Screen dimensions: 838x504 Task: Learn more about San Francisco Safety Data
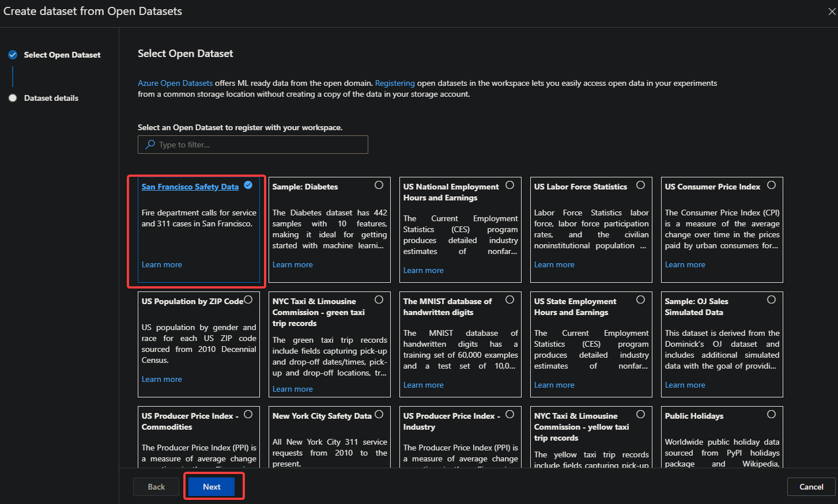162,264
